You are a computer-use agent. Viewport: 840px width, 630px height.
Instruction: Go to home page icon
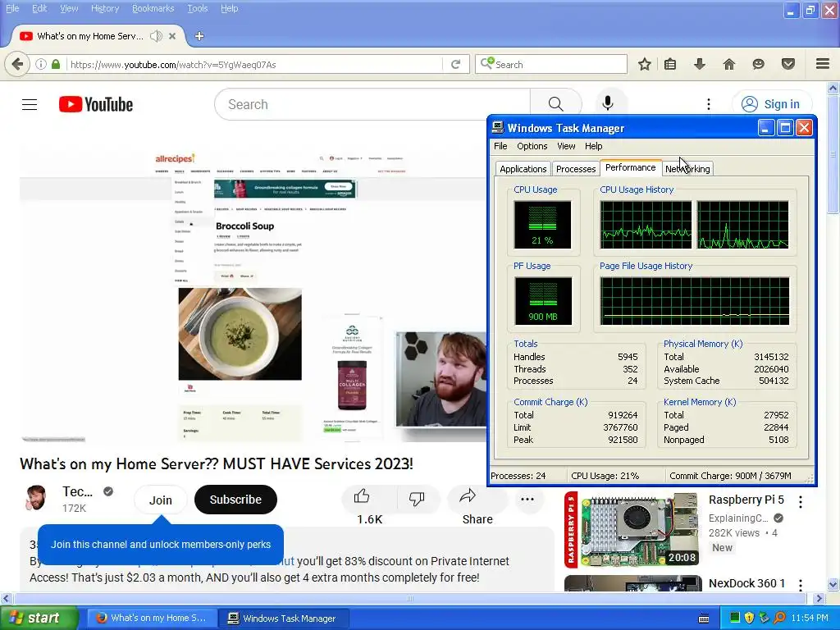(728, 64)
